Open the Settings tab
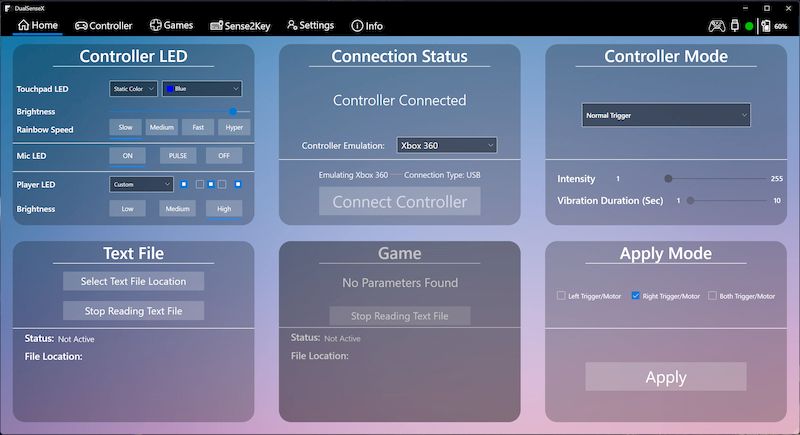This screenshot has height=435, width=800. pyautogui.click(x=311, y=25)
